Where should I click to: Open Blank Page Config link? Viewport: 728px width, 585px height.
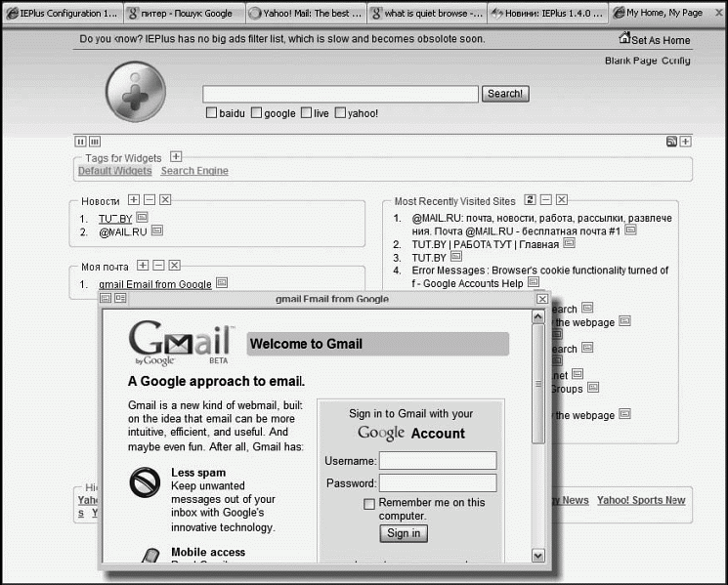pyautogui.click(x=647, y=61)
